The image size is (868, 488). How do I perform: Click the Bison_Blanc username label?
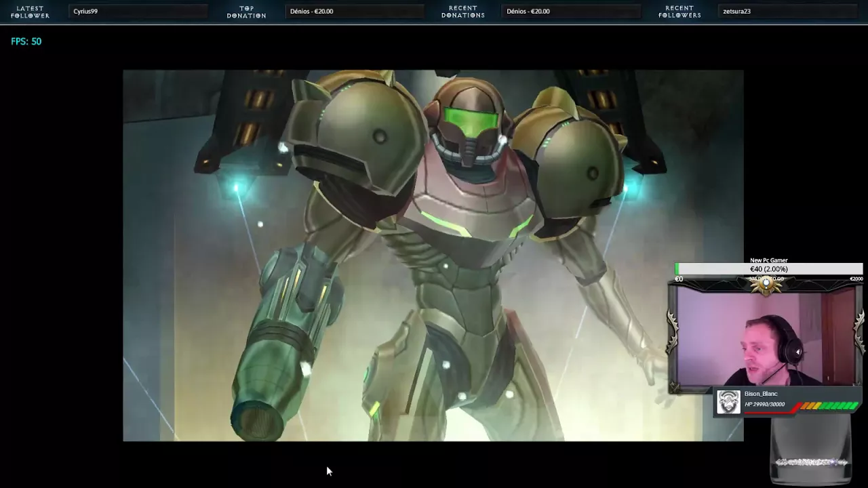(761, 394)
